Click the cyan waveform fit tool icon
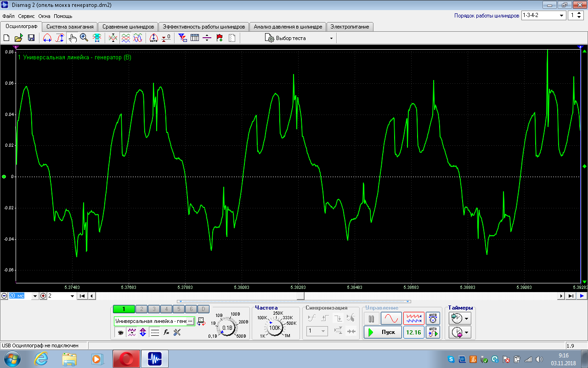The image size is (588, 368). 97,38
